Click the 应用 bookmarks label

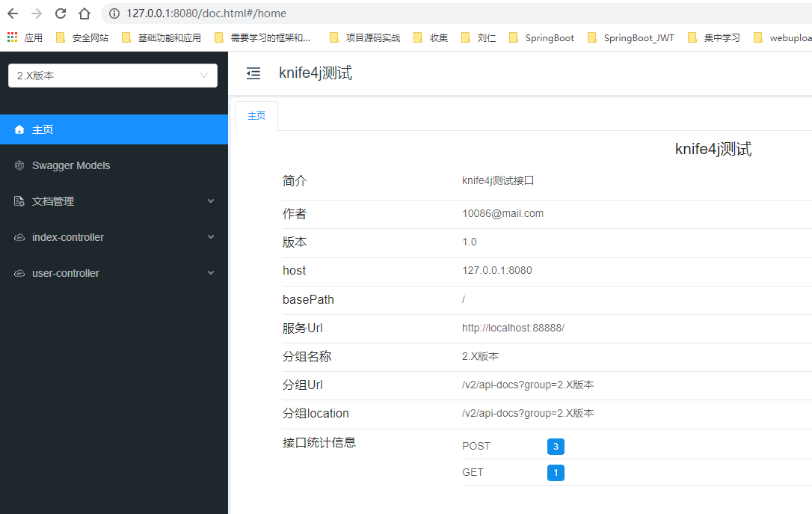(x=34, y=38)
